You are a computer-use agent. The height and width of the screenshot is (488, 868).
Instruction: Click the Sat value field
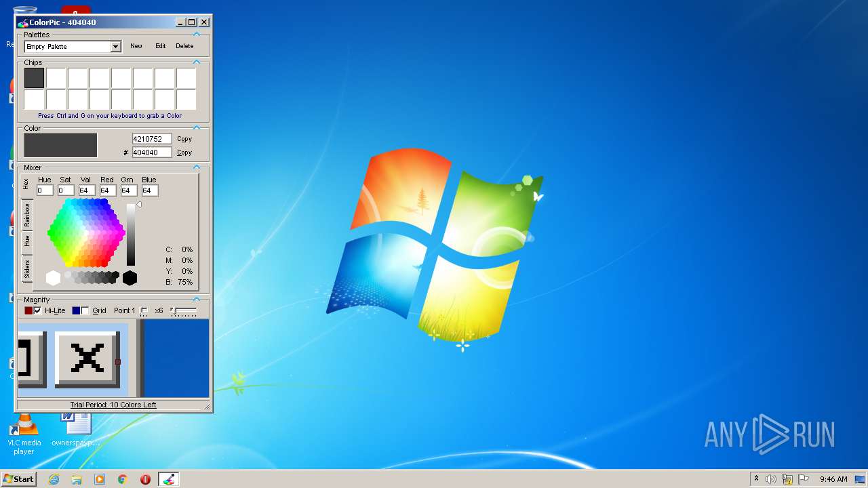point(66,190)
